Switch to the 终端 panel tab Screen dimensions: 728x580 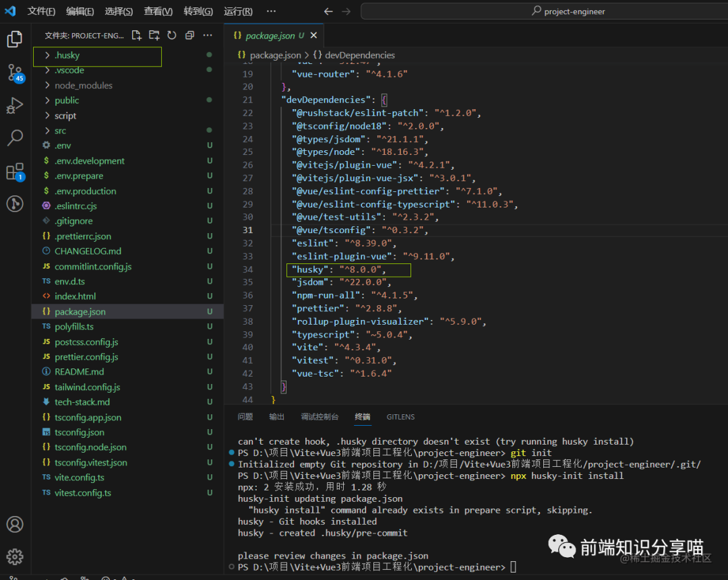[x=363, y=417]
